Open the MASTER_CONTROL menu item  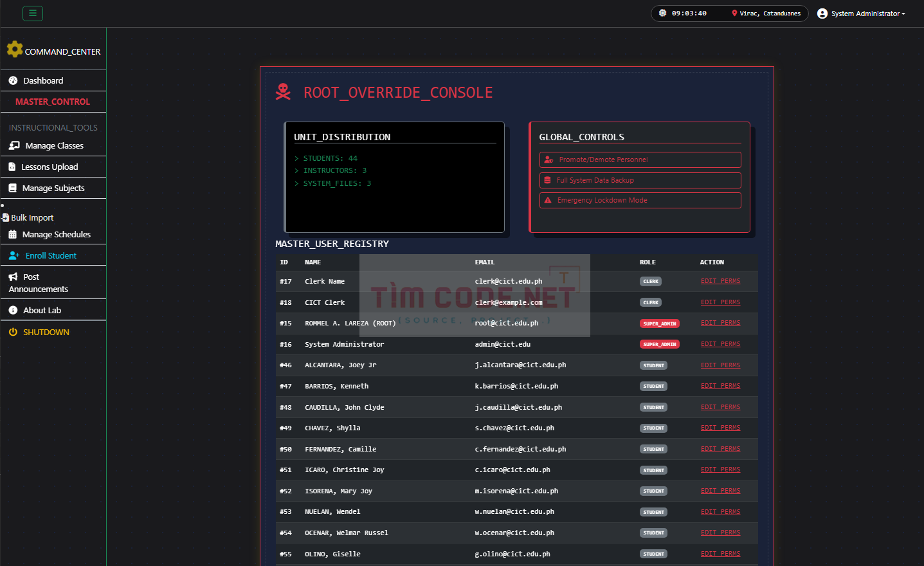pos(53,102)
